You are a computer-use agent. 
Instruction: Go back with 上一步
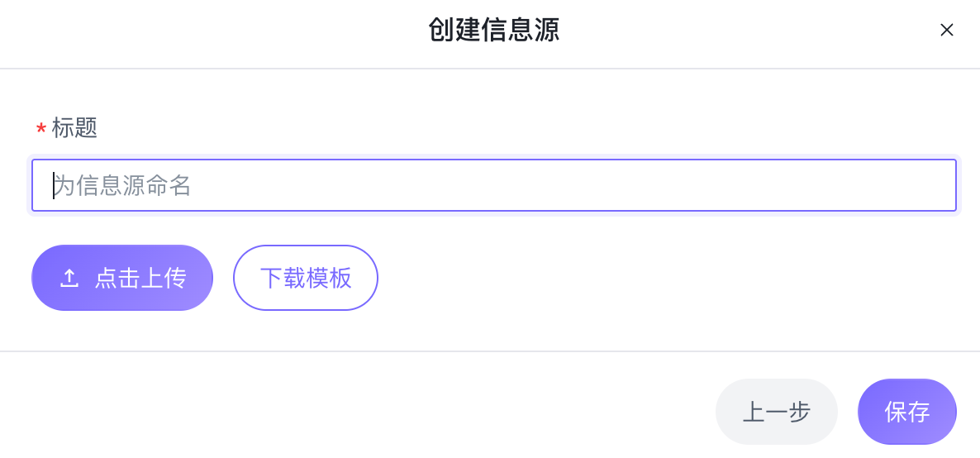[x=776, y=412]
